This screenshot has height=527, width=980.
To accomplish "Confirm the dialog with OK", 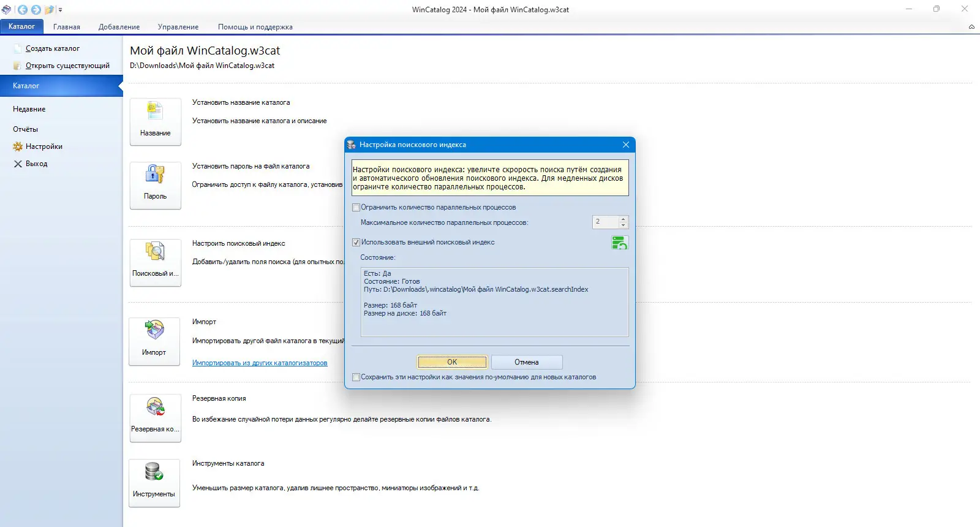I will pyautogui.click(x=452, y=362).
